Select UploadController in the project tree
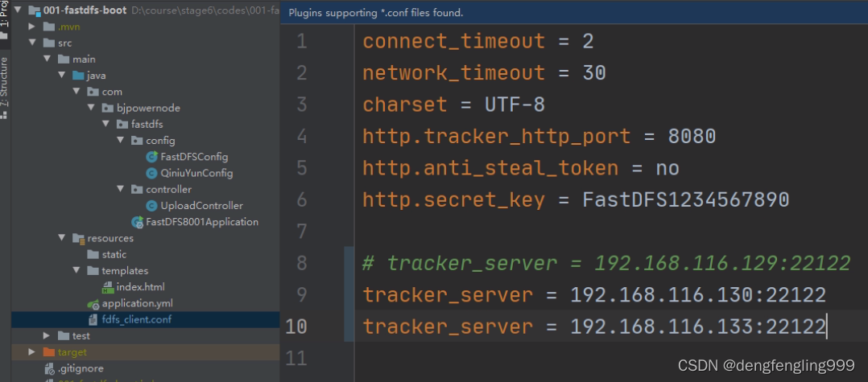868x382 pixels. click(201, 206)
